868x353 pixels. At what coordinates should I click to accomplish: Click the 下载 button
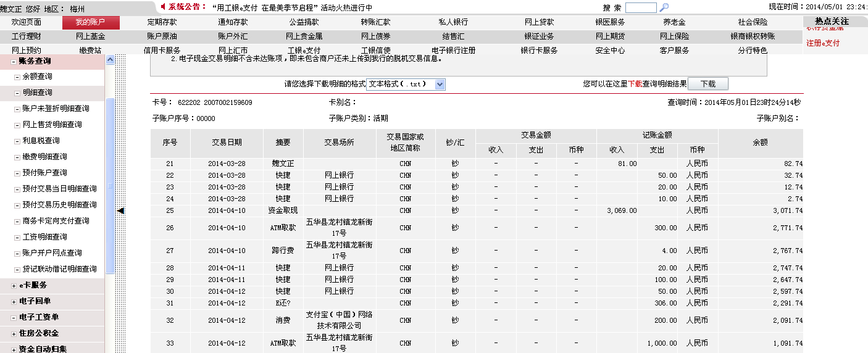pos(708,83)
